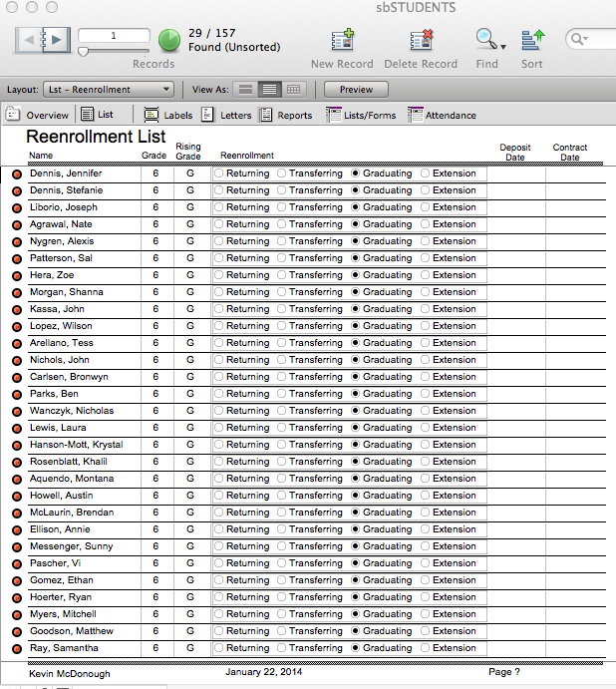The height and width of the screenshot is (689, 616).
Task: Click the Preview button
Action: 356,90
